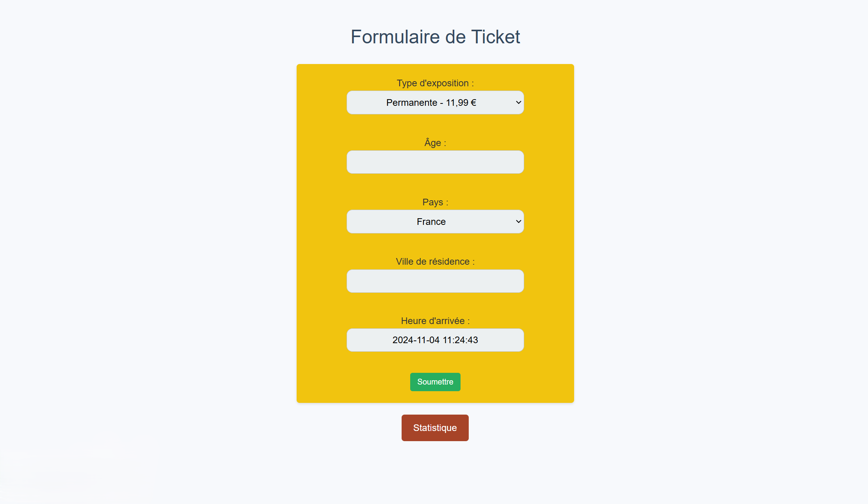
Task: Click the chevron arrow beside France
Action: [518, 222]
